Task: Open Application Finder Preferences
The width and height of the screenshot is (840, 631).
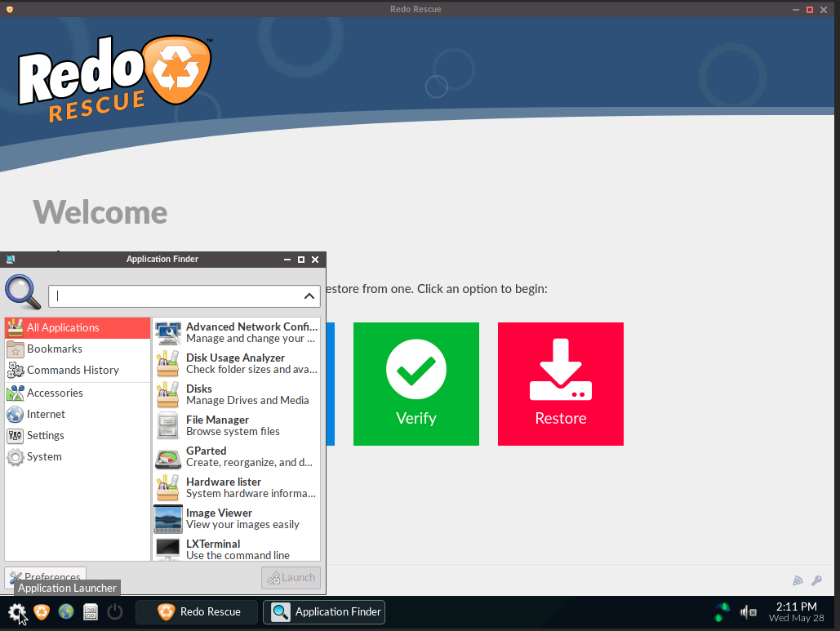Action: click(x=46, y=577)
